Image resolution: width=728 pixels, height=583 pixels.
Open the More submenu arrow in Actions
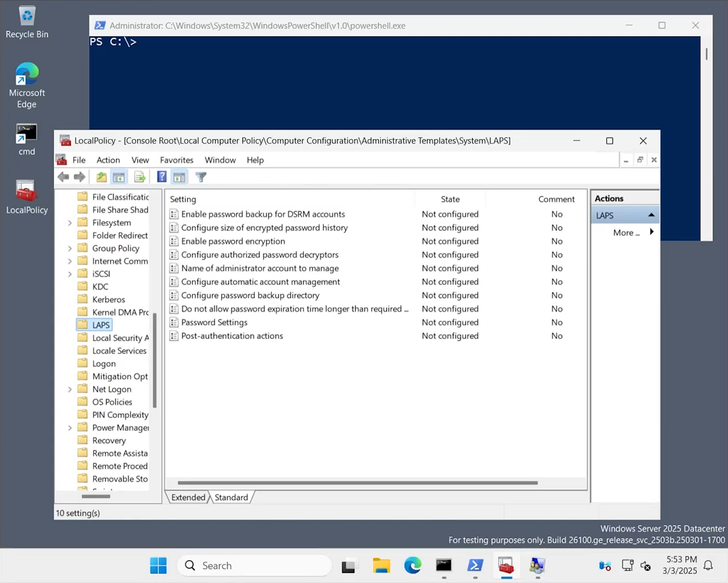(651, 232)
